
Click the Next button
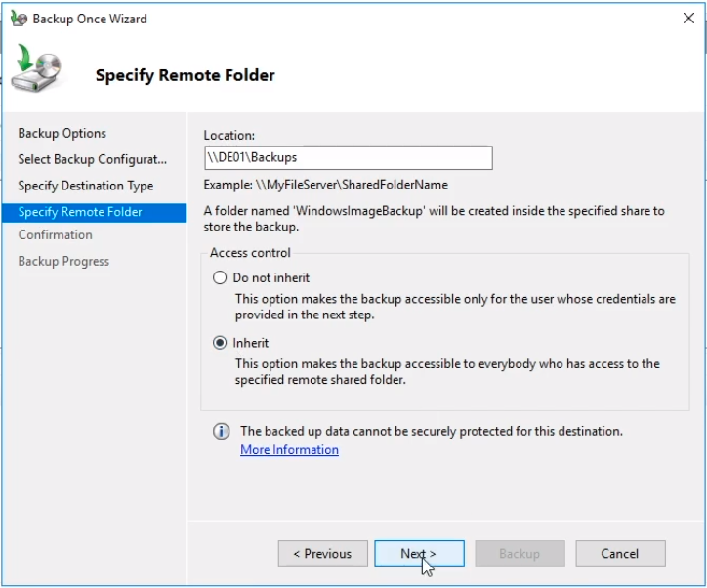point(419,553)
